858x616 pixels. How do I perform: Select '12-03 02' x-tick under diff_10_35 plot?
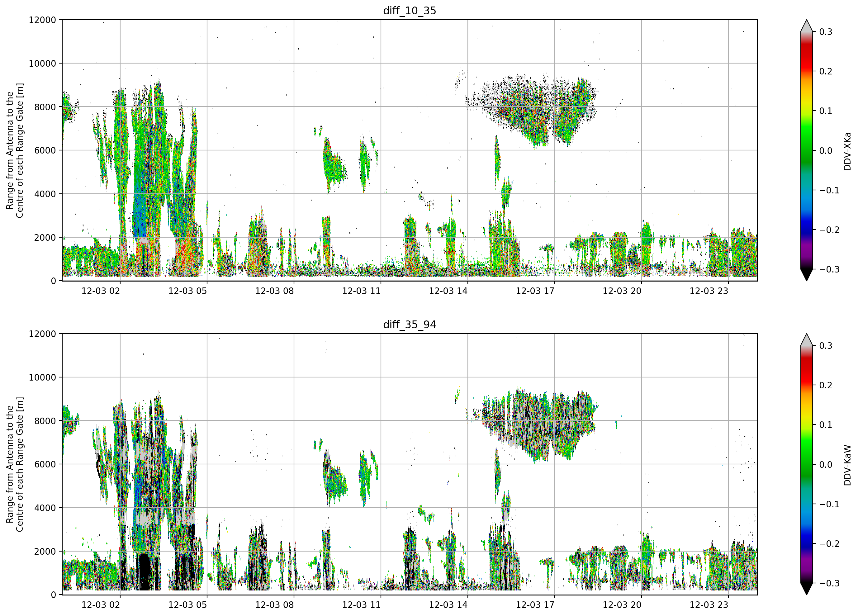click(x=101, y=291)
